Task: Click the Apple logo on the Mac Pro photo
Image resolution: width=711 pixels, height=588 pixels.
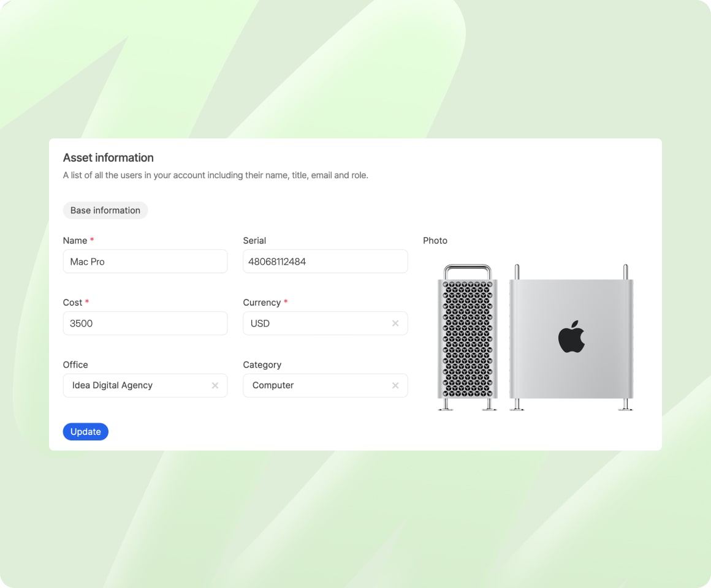Action: click(571, 336)
